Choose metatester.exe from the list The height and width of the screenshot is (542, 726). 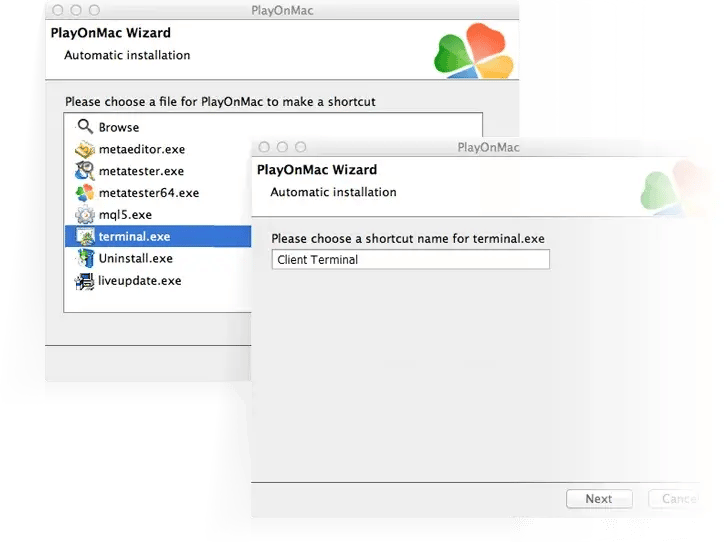141,171
